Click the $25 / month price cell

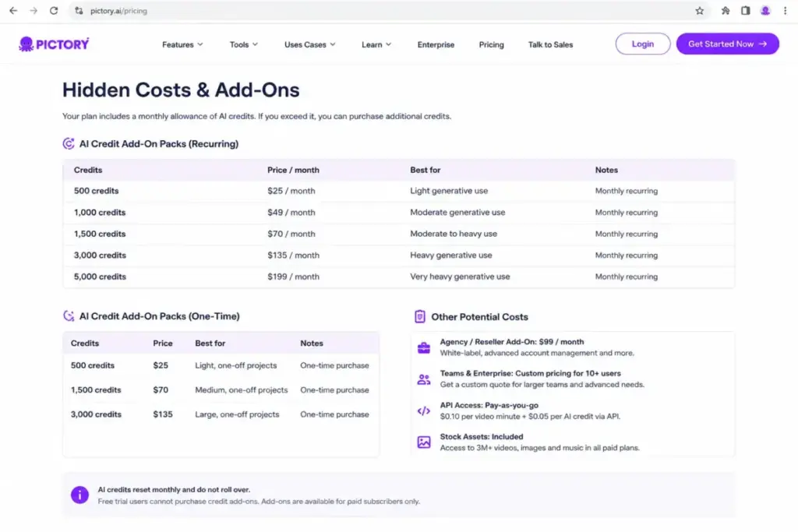coord(291,191)
